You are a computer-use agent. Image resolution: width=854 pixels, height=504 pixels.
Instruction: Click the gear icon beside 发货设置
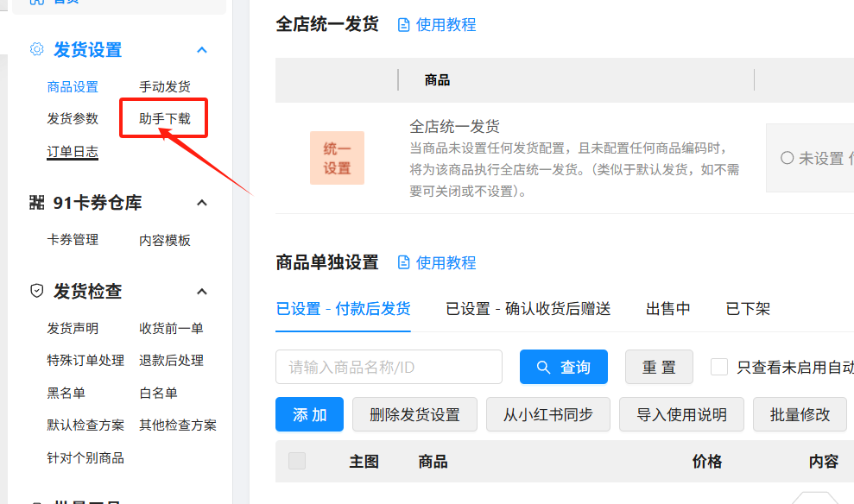pos(36,49)
